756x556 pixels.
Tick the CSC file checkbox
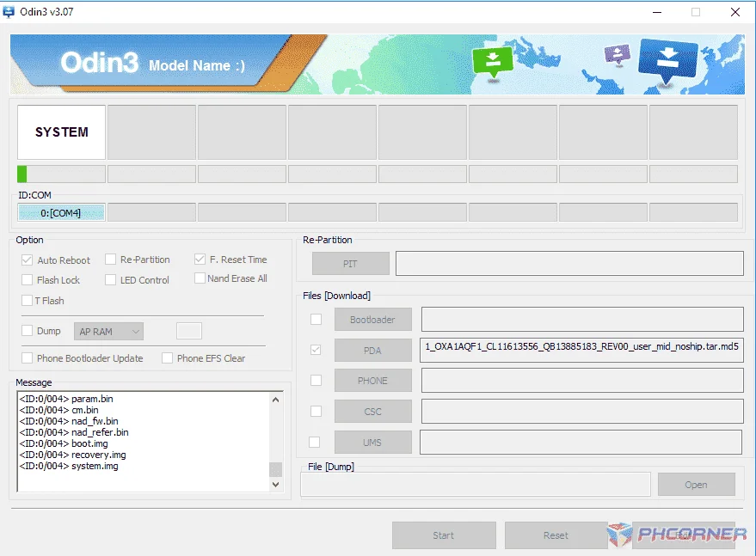(x=316, y=411)
